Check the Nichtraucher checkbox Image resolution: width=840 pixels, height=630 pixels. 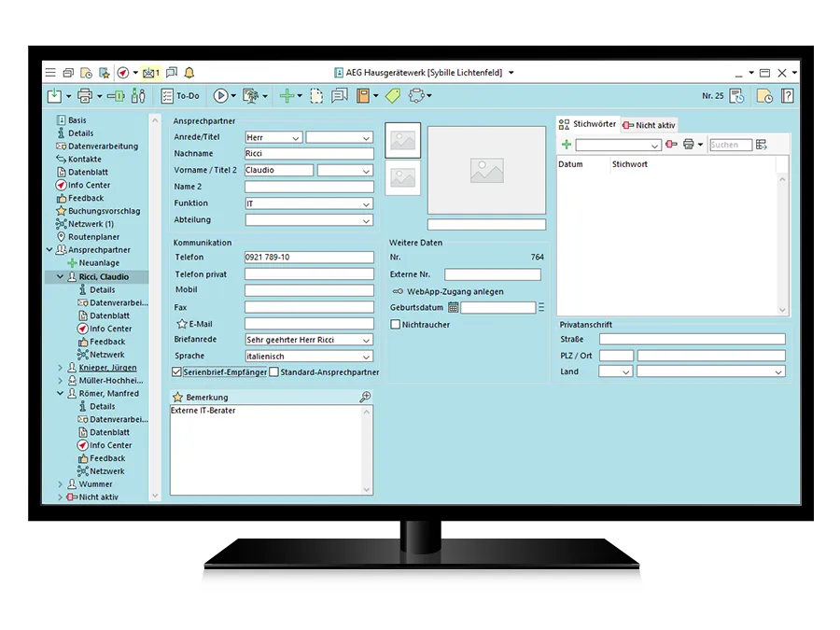coord(395,324)
